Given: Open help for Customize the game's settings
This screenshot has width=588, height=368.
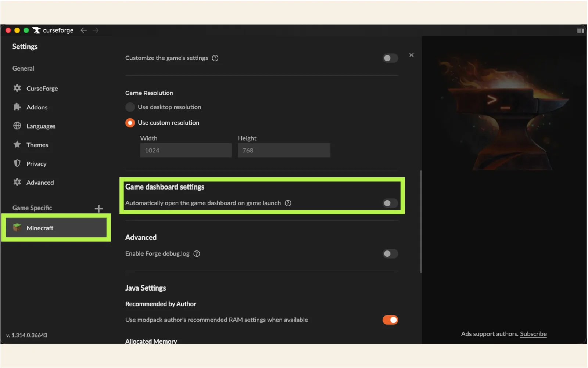Looking at the screenshot, I should [x=215, y=58].
